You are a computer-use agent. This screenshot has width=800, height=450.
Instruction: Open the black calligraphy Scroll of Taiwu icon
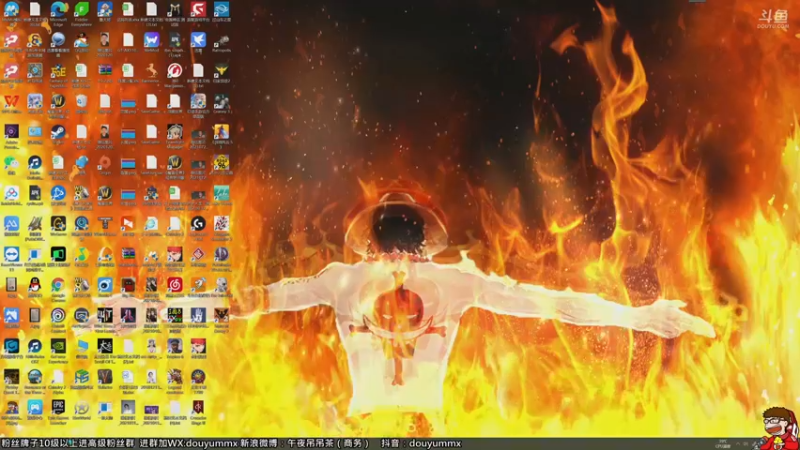pos(105,346)
